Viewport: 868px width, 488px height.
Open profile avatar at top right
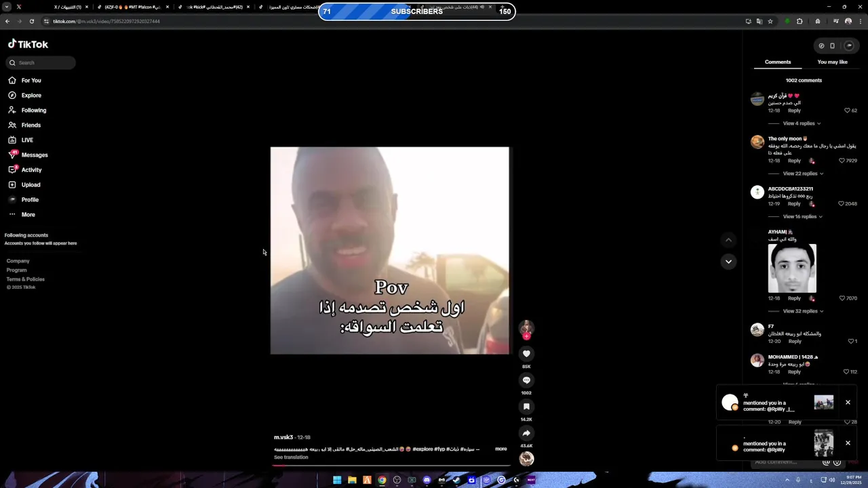coord(848,46)
